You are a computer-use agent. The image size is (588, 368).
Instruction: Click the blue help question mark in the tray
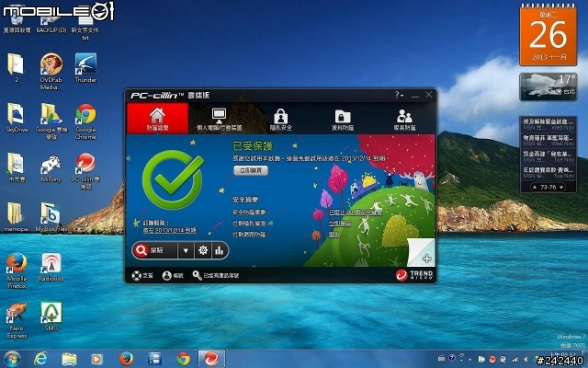(x=452, y=359)
